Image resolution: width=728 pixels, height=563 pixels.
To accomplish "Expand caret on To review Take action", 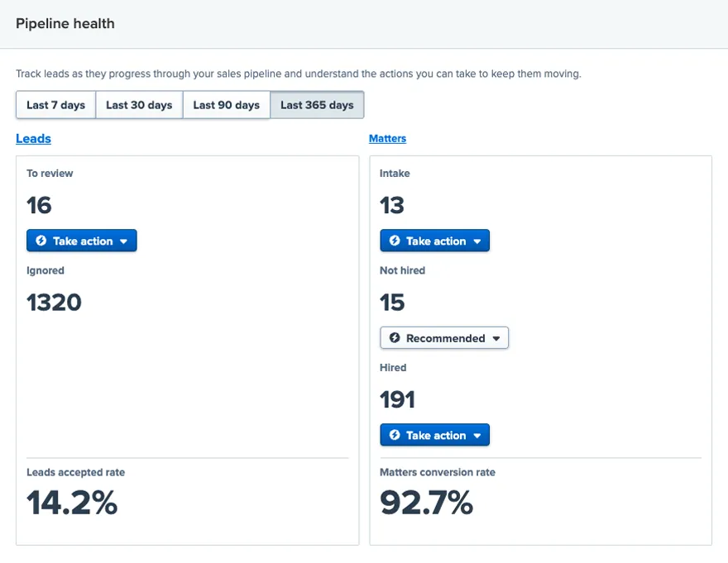I will point(124,241).
